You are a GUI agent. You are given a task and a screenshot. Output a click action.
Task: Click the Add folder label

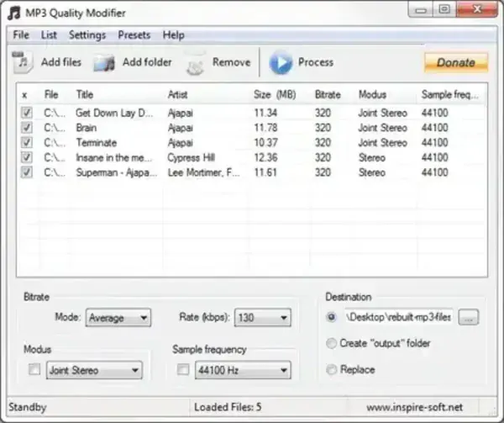[147, 62]
